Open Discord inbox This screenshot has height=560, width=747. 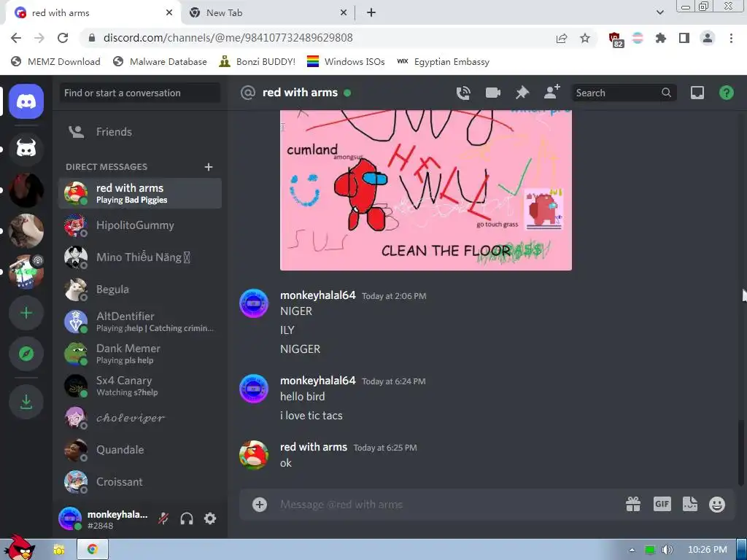click(x=697, y=93)
